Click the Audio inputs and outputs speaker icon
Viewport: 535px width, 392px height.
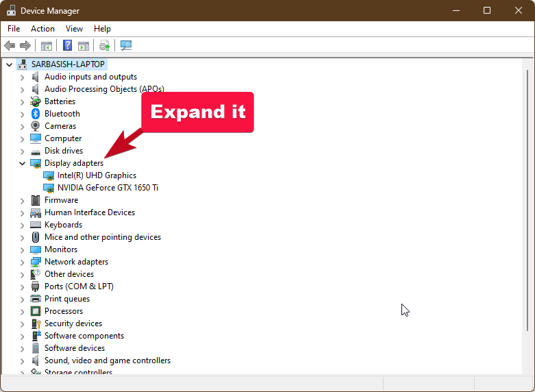35,77
